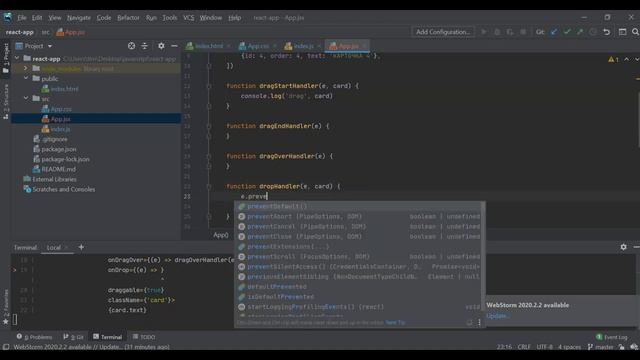Click the Add Configuration button
The height and width of the screenshot is (360, 640).
(x=443, y=32)
